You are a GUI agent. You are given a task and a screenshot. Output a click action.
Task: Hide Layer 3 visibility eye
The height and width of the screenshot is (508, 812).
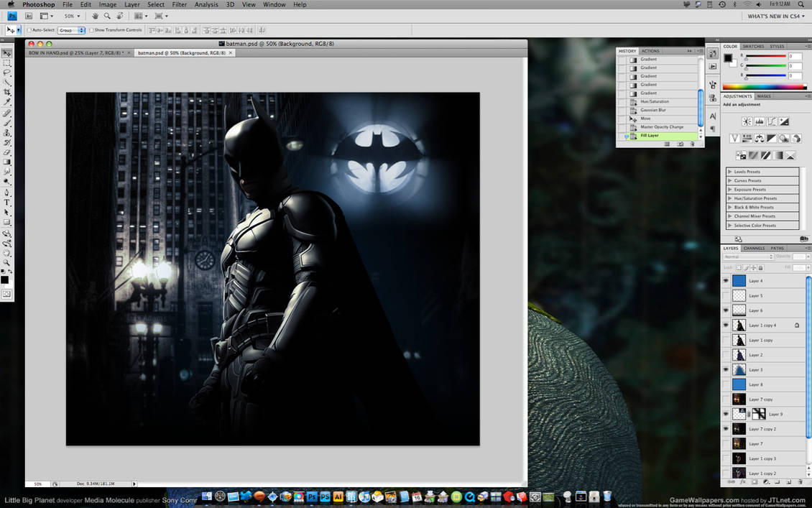[x=726, y=370]
